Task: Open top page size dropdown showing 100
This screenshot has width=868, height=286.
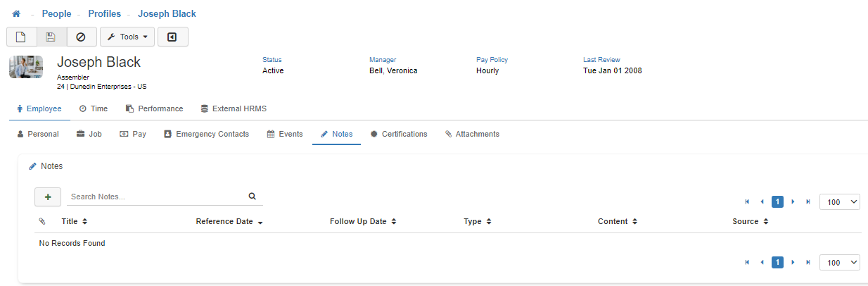Action: (x=840, y=202)
